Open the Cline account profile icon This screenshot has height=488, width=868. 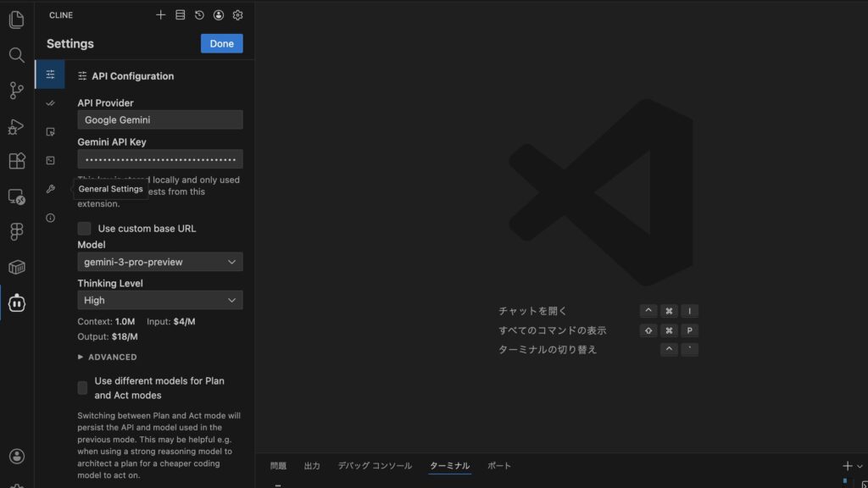pos(219,14)
